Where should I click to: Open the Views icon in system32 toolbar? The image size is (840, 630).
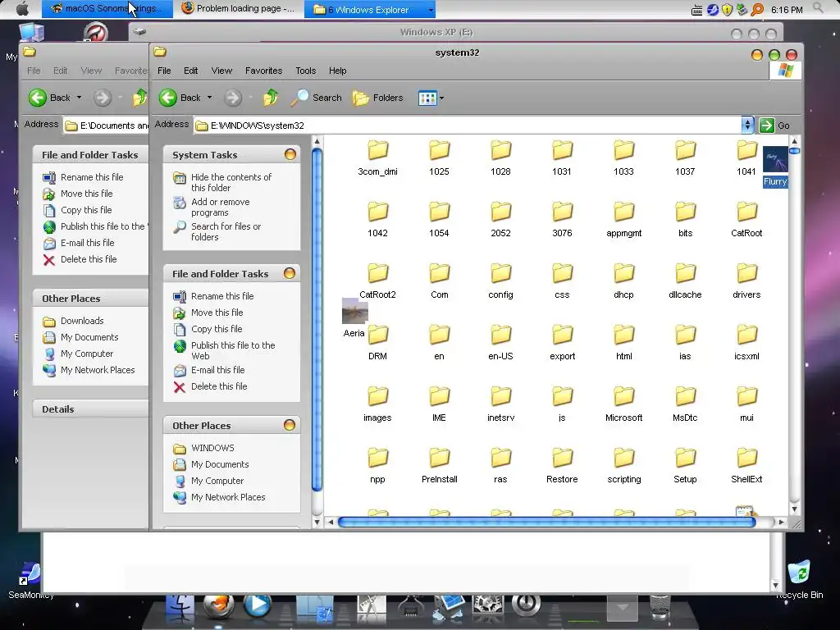click(427, 98)
